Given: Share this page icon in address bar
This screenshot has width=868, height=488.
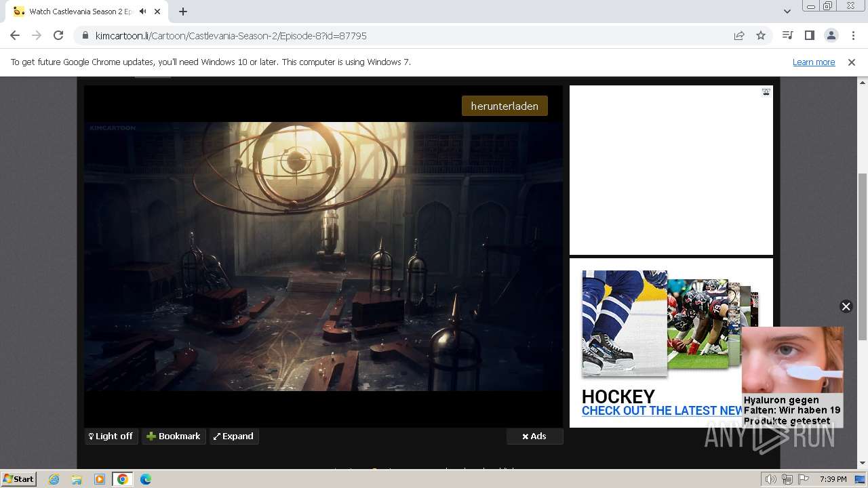Looking at the screenshot, I should tap(739, 35).
